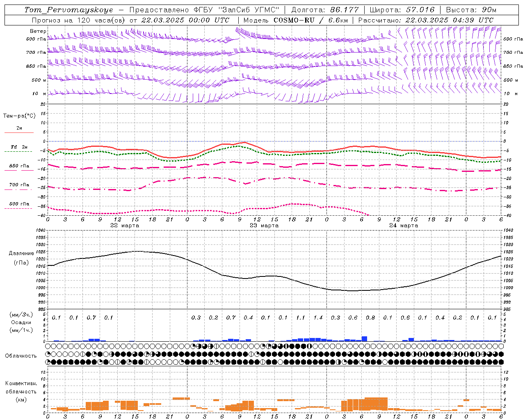Click the 'Ветер' wind panel label
This screenshot has height=420, width=525.
38,31
